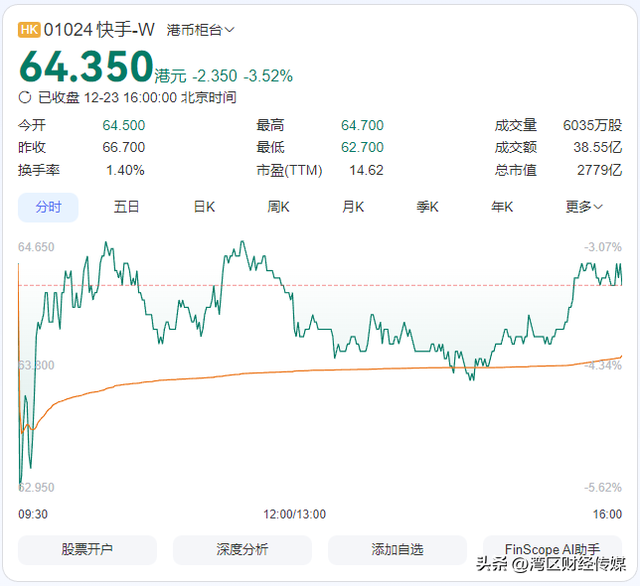This screenshot has height=586, width=640.
Task: Click the 昨收 value 66.700
Action: (124, 147)
